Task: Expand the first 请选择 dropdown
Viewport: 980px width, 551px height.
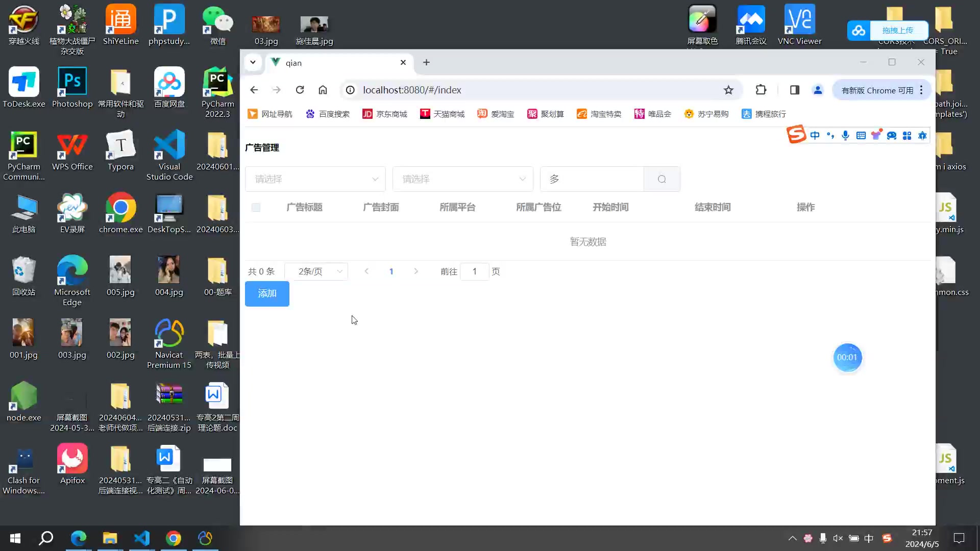Action: [315, 179]
